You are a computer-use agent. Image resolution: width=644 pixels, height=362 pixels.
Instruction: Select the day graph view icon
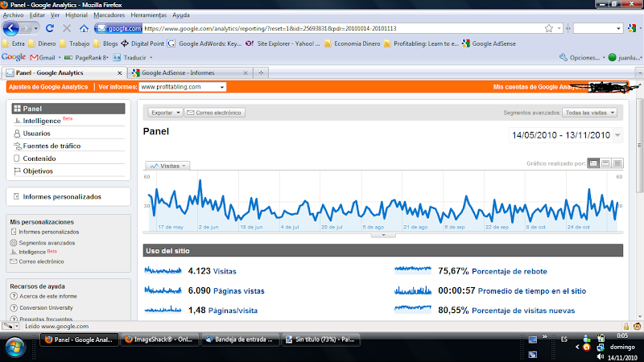coord(593,163)
